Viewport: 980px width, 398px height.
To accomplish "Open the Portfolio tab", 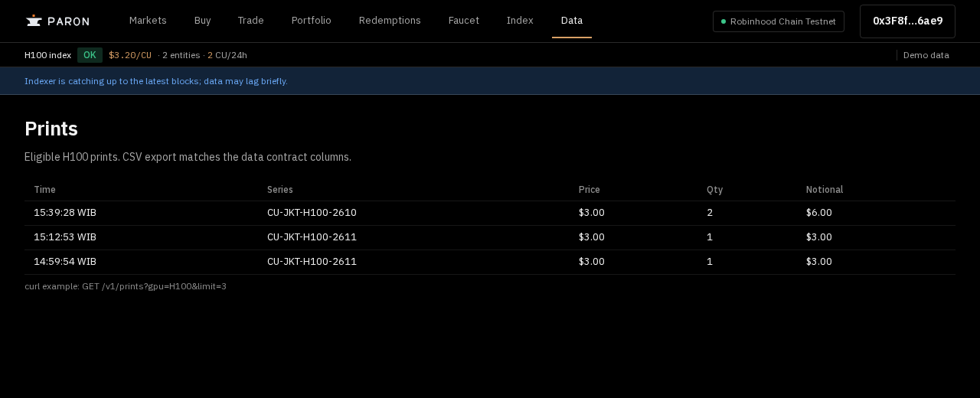I will coord(312,21).
